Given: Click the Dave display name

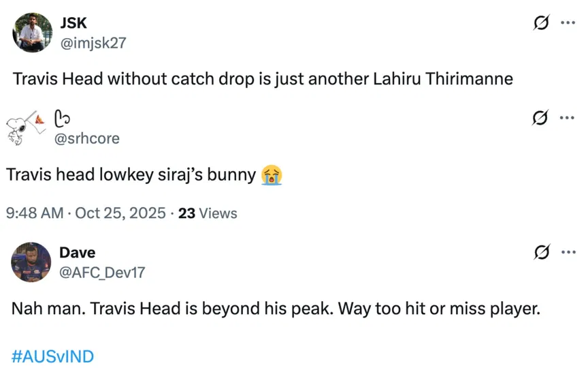Looking at the screenshot, I should click(78, 254).
